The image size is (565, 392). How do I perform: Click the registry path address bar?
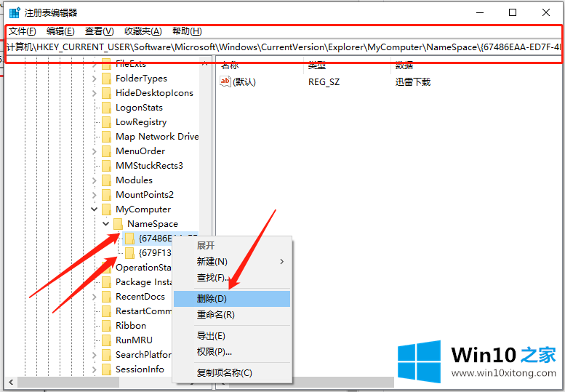point(284,47)
